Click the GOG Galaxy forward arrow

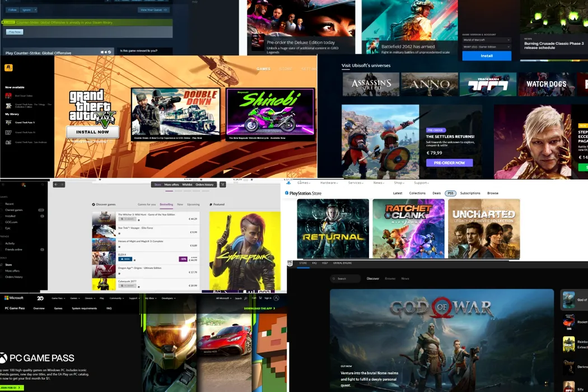(x=62, y=185)
